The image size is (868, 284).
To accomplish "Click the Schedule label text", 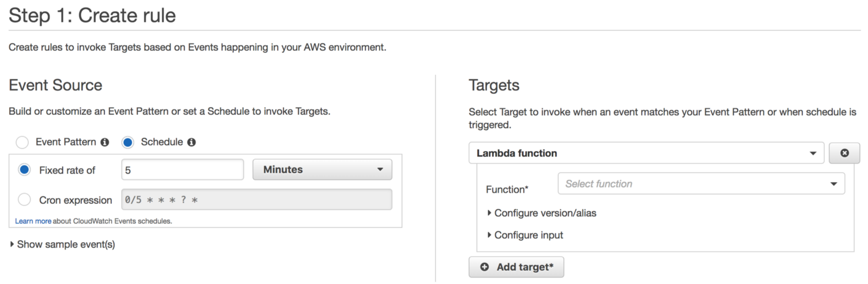I will tap(162, 142).
